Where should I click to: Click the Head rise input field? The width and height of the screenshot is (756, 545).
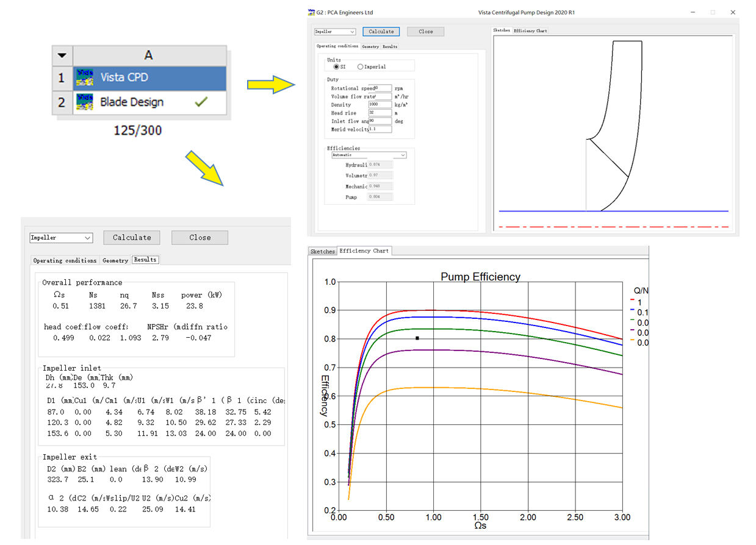click(380, 113)
